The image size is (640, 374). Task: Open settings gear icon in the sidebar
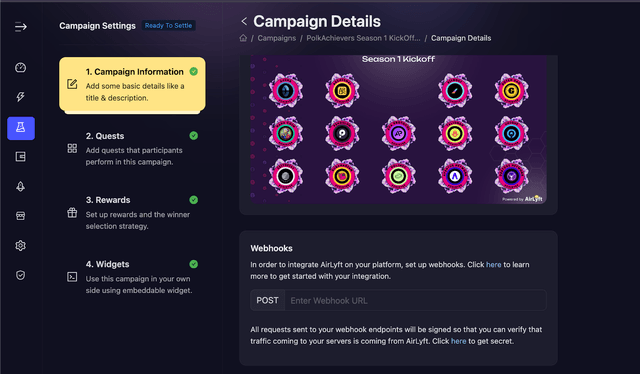pyautogui.click(x=20, y=245)
